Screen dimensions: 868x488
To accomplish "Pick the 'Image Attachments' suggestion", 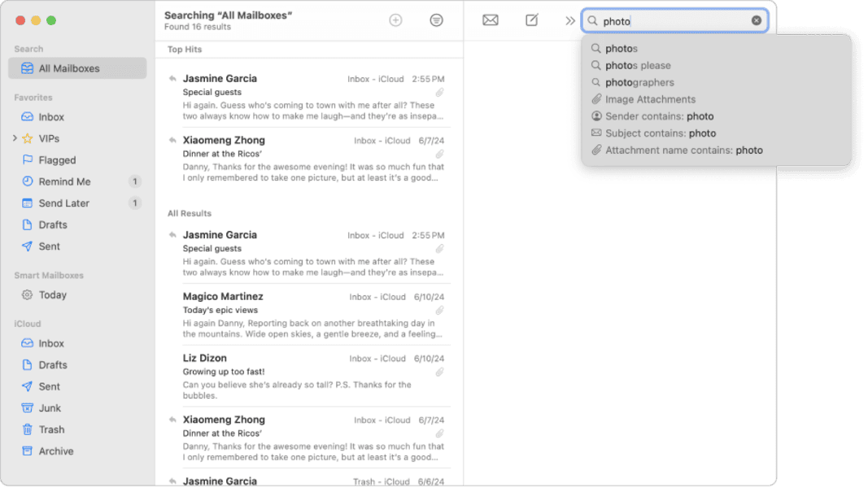I will click(648, 99).
